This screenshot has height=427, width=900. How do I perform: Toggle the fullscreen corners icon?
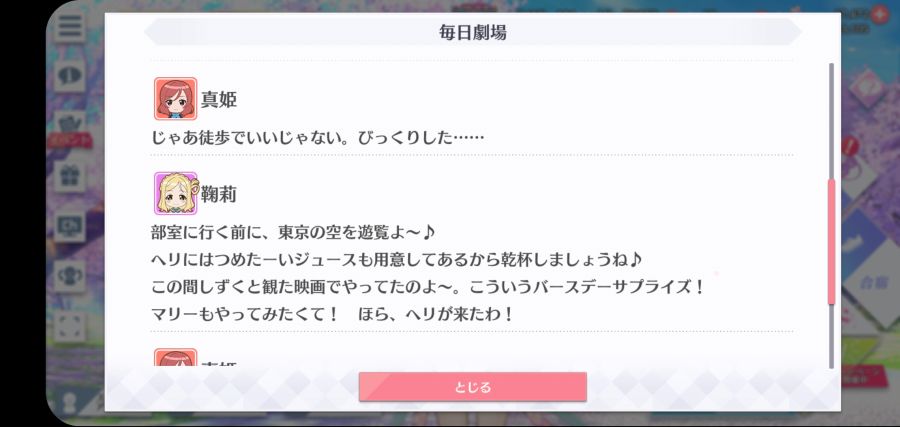click(x=70, y=326)
